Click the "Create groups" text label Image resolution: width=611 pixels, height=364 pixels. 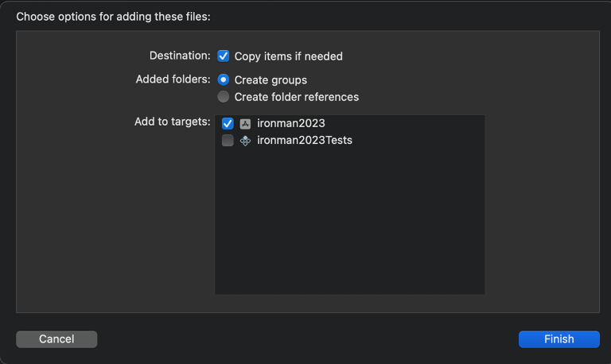[270, 80]
